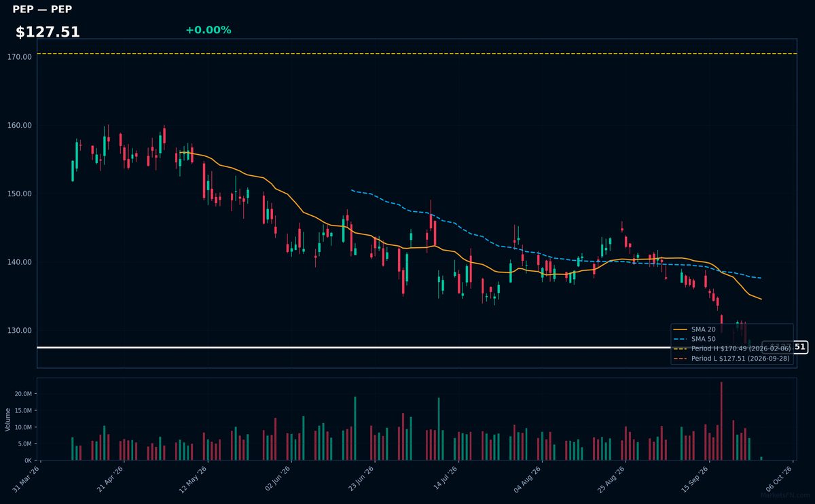Screen dimensions: 815x504
Task: Click the 21 Apr '26 date label
Action: (x=111, y=478)
